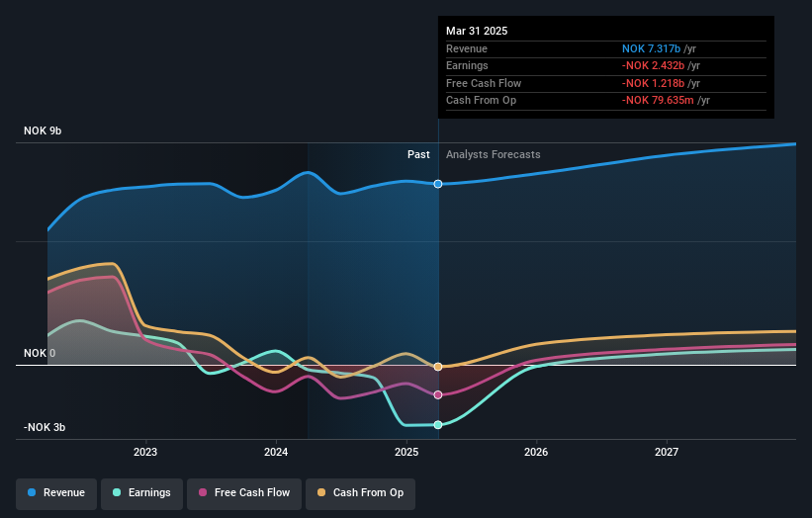The width and height of the screenshot is (812, 518).
Task: Toggle the Revenue series in legend
Action: [56, 493]
